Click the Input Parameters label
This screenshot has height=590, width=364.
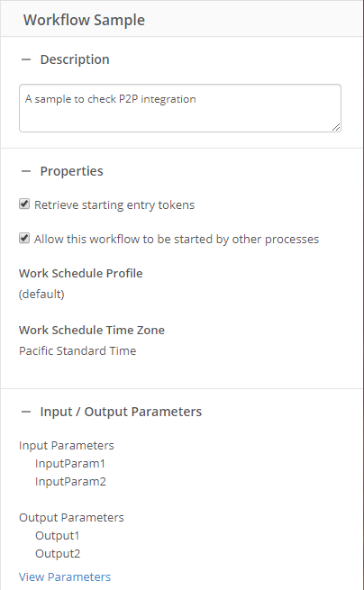pos(67,446)
